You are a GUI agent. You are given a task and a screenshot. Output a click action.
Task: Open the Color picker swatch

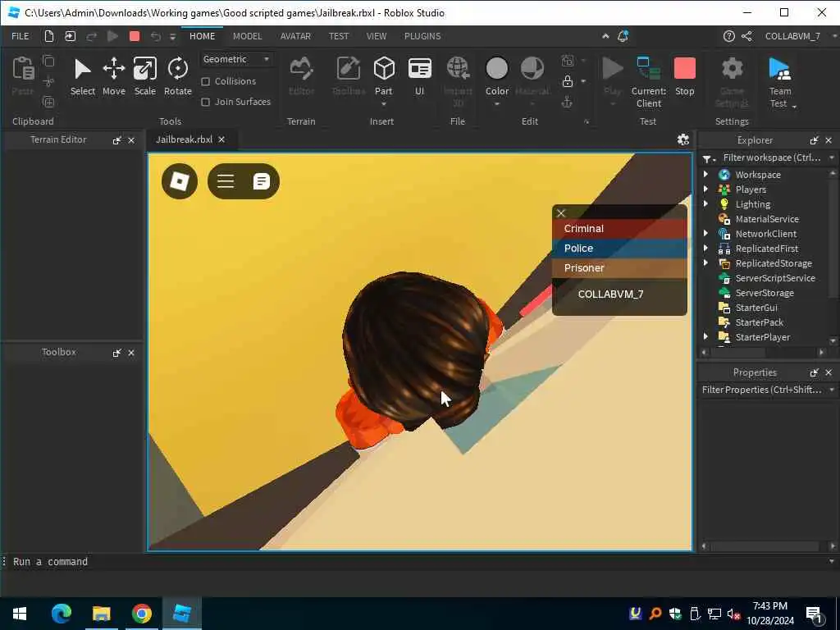click(x=496, y=69)
